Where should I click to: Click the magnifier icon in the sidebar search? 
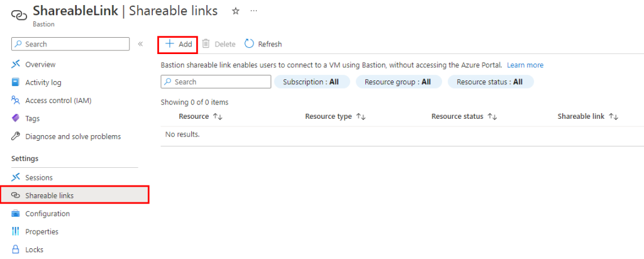pyautogui.click(x=19, y=44)
